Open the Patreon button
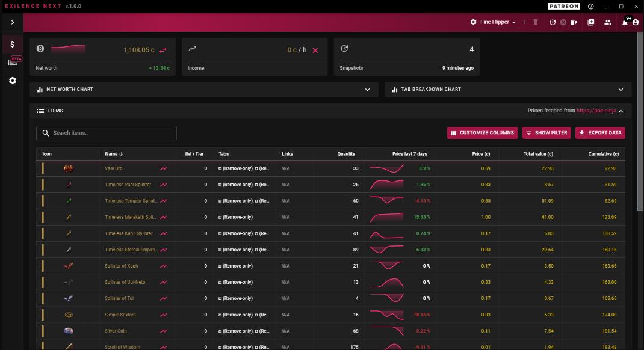644x350 pixels. (564, 6)
